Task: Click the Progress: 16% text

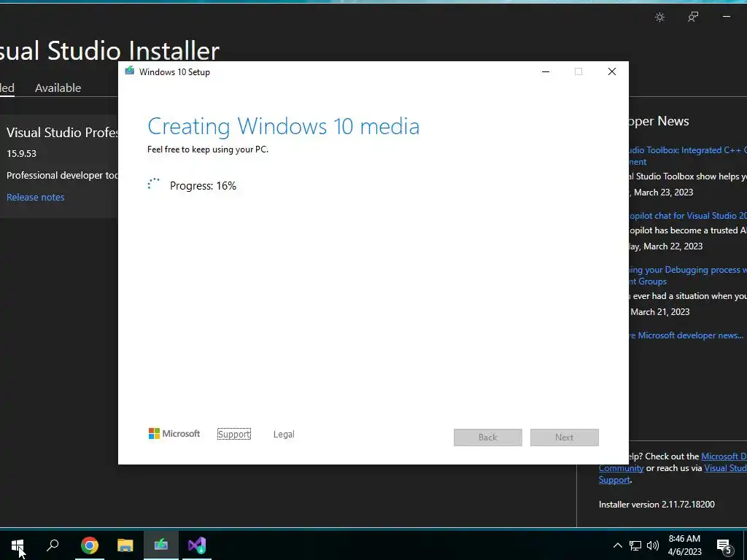Action: [203, 186]
